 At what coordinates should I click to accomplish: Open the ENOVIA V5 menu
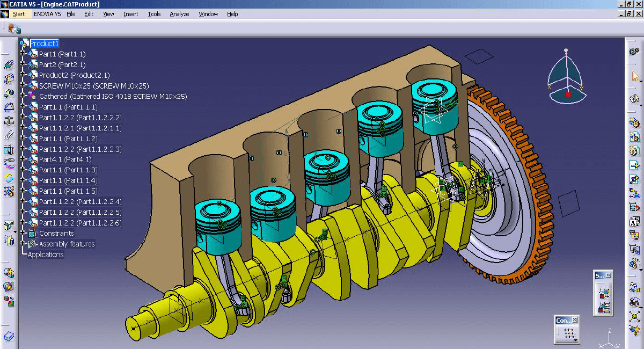pyautogui.click(x=46, y=14)
